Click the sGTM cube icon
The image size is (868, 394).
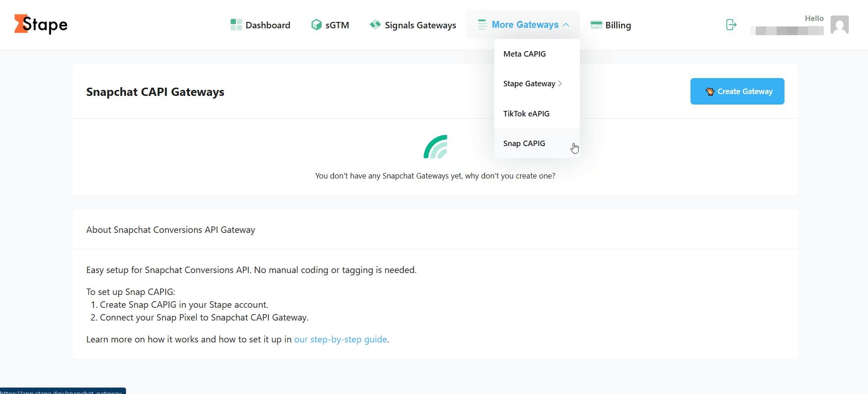[316, 25]
